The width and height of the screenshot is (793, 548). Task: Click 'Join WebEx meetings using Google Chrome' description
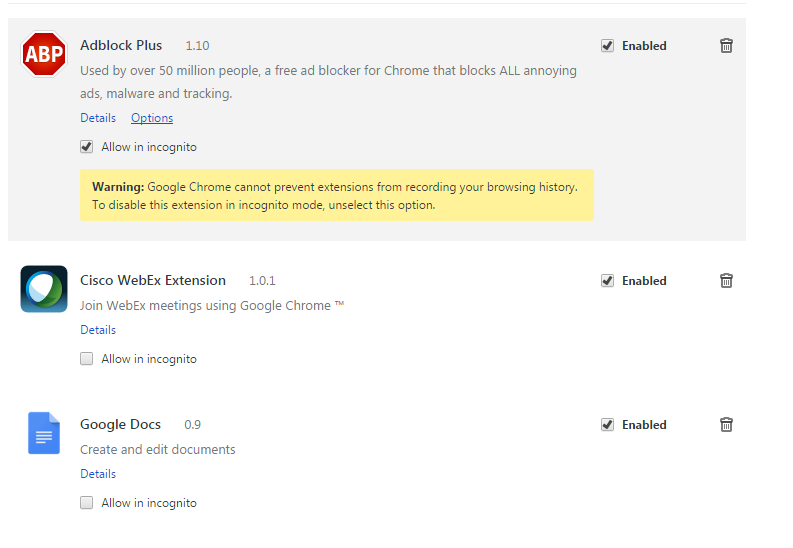[212, 306]
